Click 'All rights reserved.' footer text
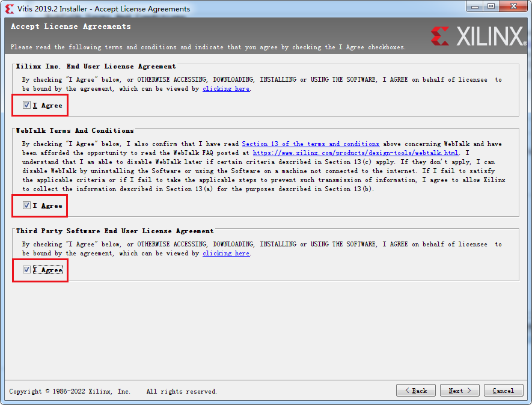The height and width of the screenshot is (405, 532). [182, 391]
